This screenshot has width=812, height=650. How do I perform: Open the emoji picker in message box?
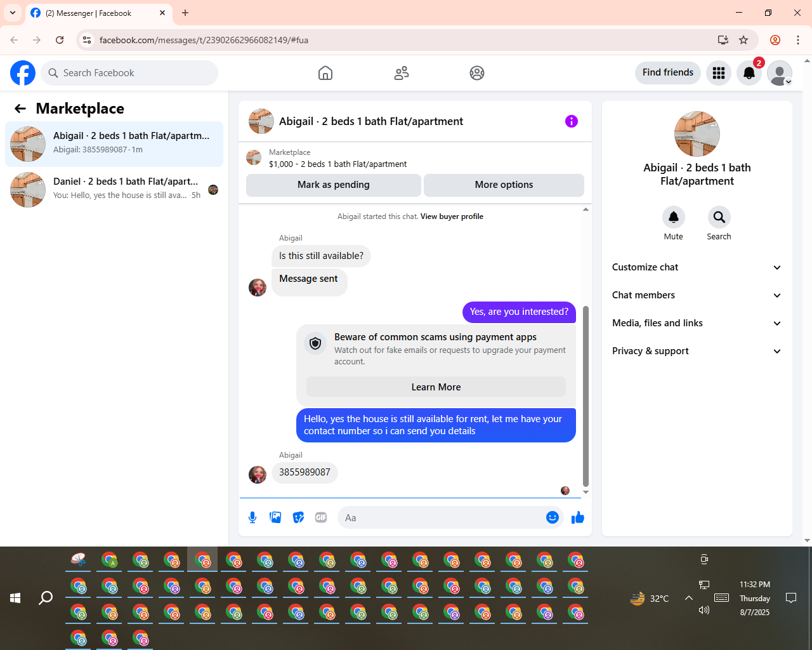[x=553, y=517]
